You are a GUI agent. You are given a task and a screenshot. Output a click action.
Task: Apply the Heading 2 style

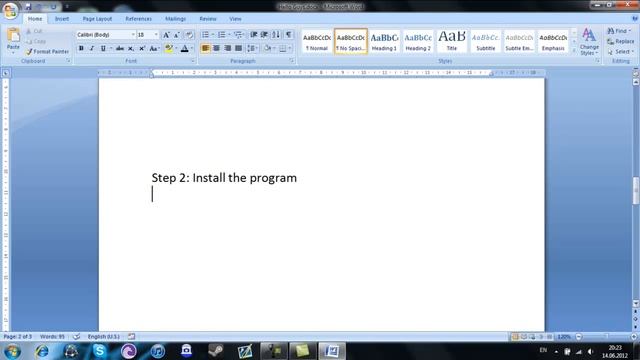pos(418,41)
